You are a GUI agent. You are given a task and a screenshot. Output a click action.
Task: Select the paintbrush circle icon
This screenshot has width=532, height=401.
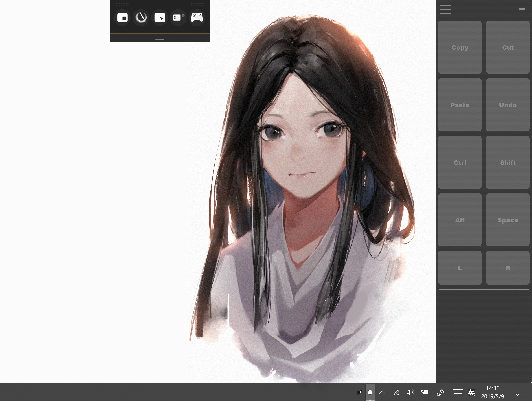coord(141,18)
